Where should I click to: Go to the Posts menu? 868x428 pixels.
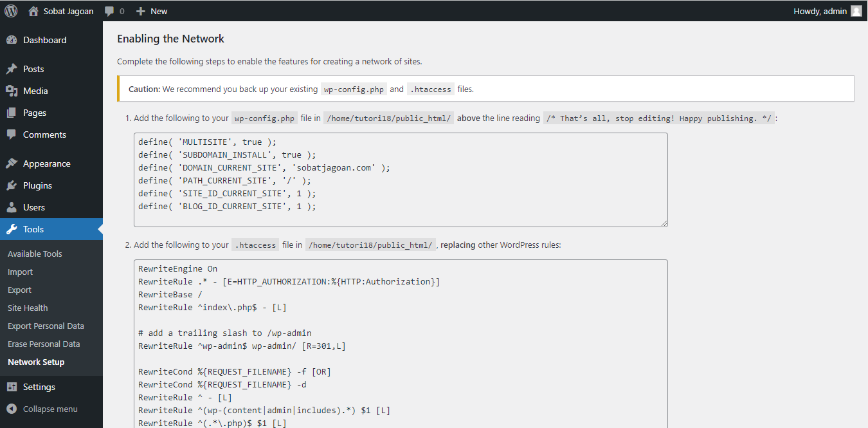pyautogui.click(x=51, y=69)
